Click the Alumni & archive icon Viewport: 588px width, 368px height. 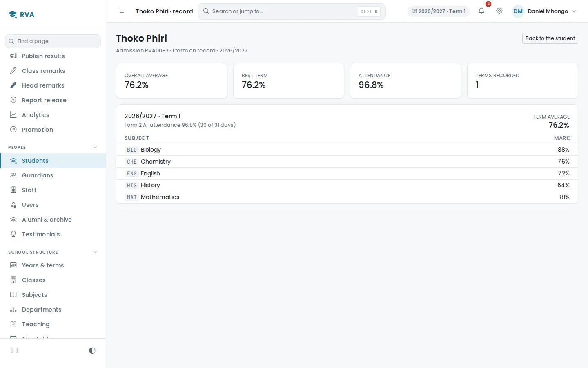coord(13,220)
